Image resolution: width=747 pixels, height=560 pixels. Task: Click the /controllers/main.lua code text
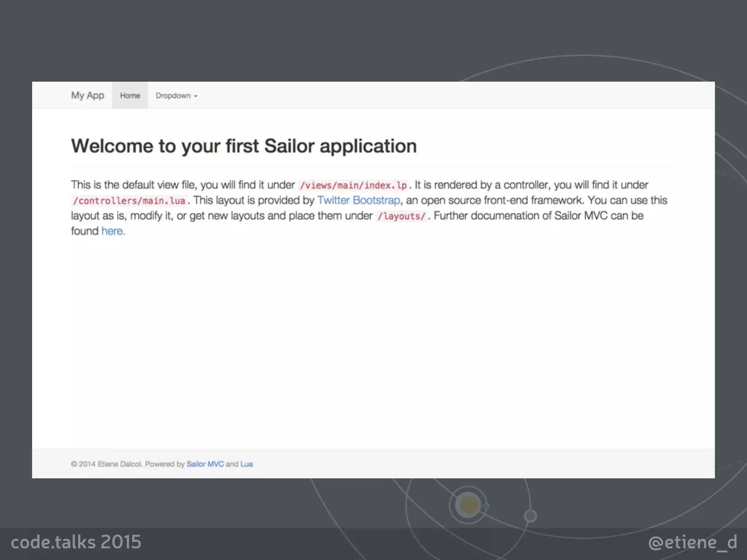[129, 201]
